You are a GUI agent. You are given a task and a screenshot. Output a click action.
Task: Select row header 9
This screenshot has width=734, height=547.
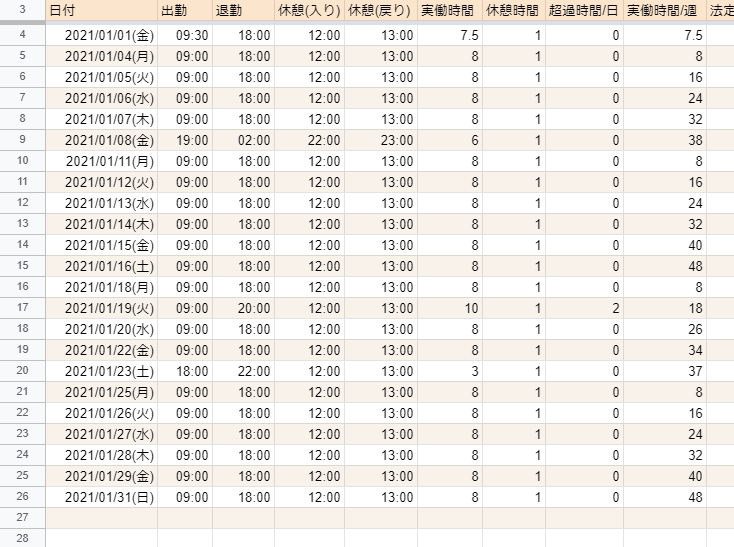[22, 140]
